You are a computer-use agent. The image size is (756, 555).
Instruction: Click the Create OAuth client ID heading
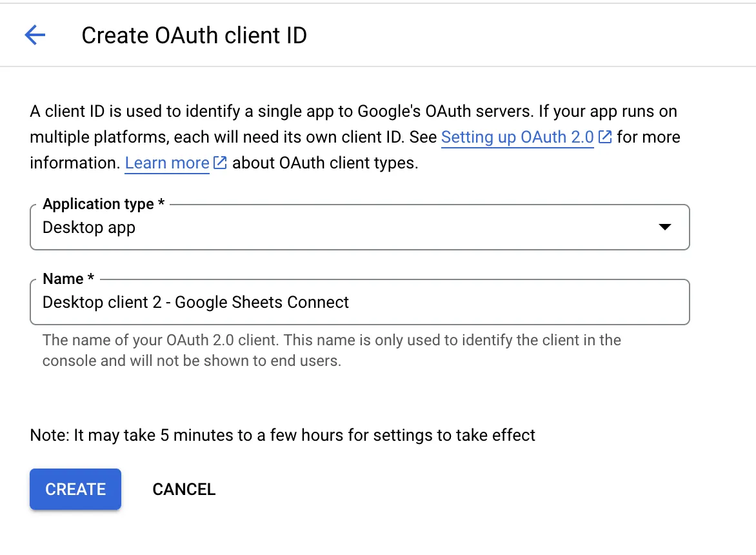pos(194,35)
